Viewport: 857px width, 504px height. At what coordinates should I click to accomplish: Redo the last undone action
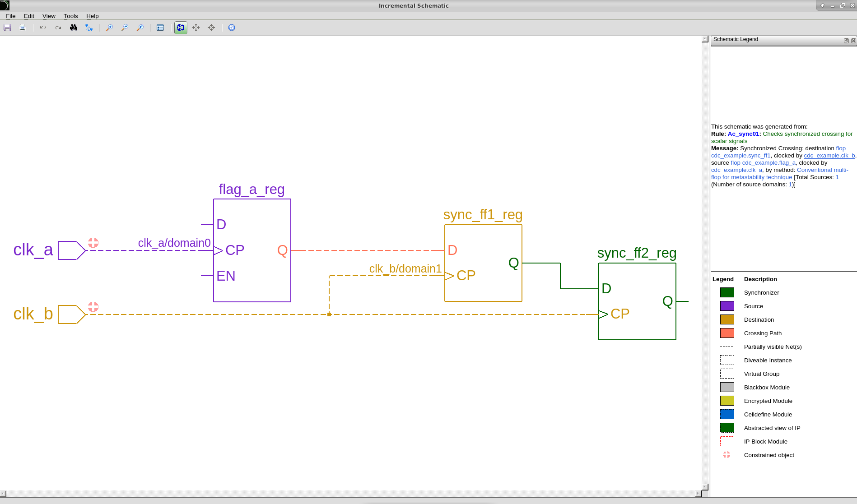pyautogui.click(x=58, y=28)
